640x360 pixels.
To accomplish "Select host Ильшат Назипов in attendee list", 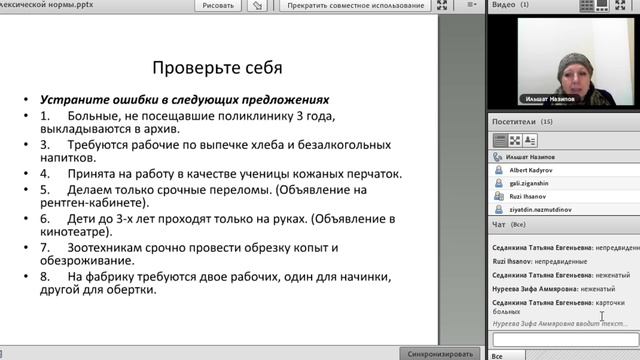I will click(564, 157).
